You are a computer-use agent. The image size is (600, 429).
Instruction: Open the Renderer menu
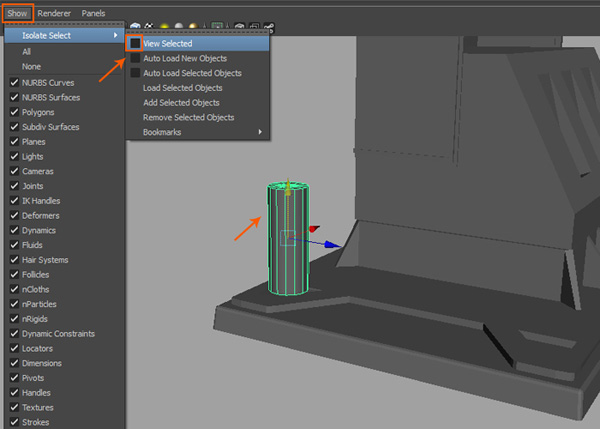[x=54, y=13]
